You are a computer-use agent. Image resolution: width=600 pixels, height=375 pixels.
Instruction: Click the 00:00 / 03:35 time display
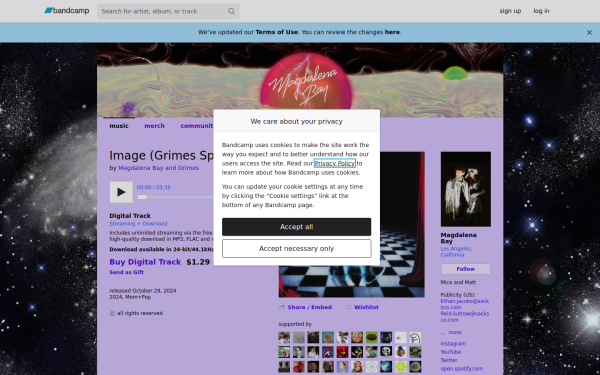click(x=153, y=188)
